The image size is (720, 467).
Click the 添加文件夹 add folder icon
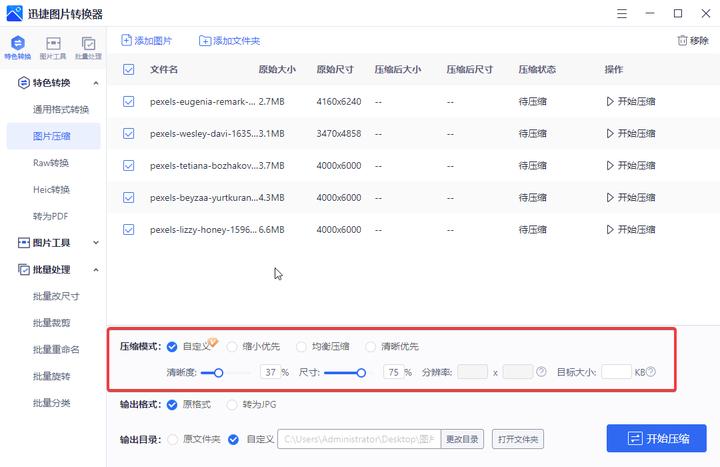tap(205, 41)
